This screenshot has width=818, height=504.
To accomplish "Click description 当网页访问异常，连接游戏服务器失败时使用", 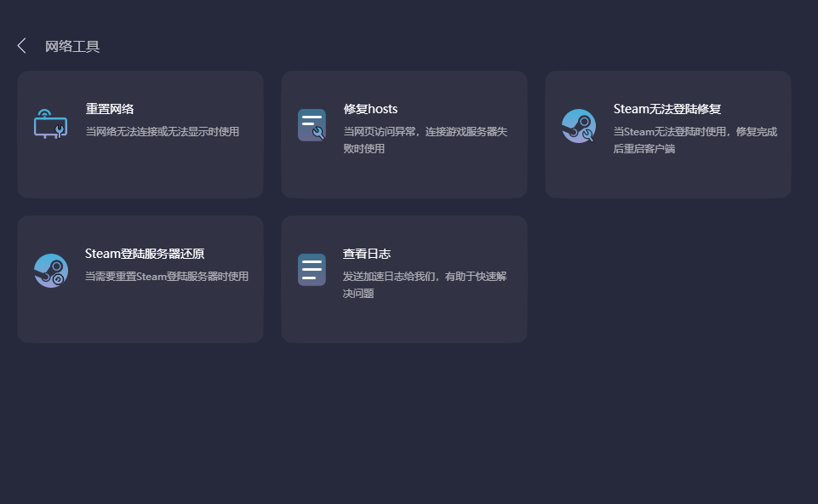I will [x=425, y=140].
